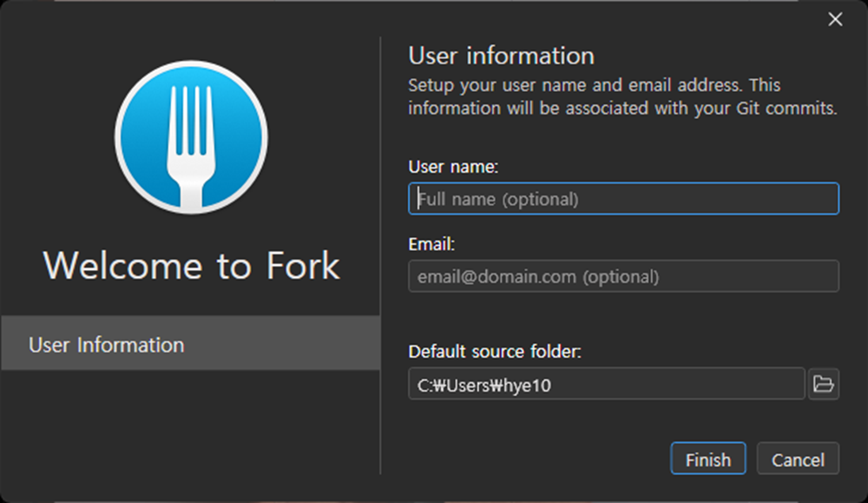Close the Welcome to Fork dialog

coord(835,19)
